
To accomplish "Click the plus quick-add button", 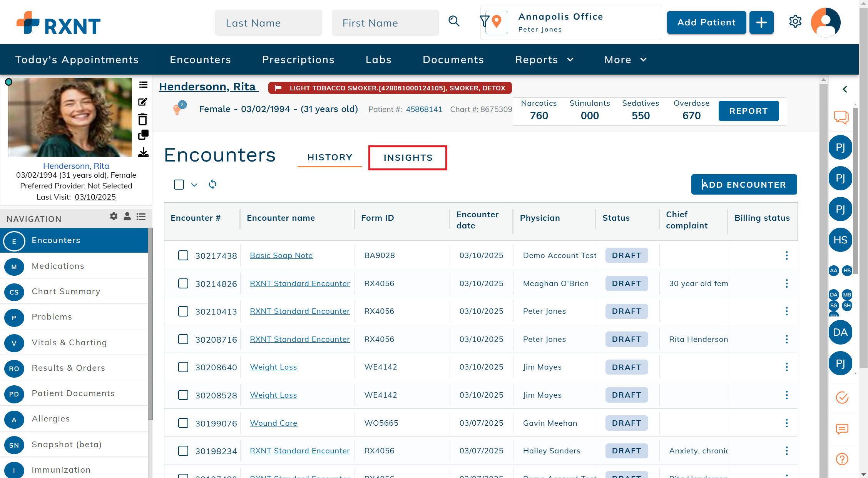I will (761, 22).
